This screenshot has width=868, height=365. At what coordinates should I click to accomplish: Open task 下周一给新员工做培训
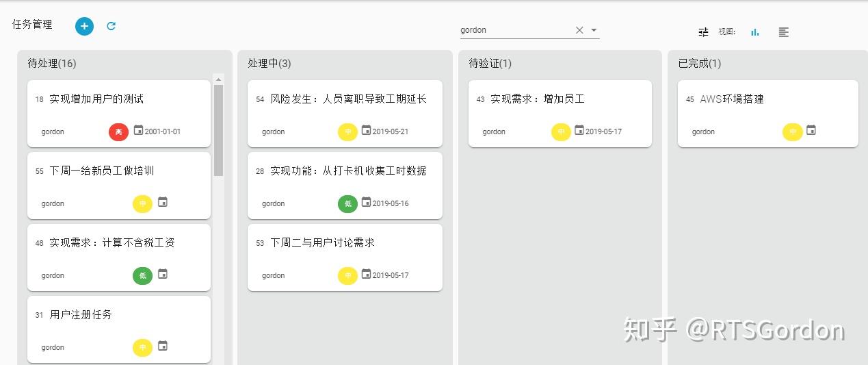[x=102, y=171]
